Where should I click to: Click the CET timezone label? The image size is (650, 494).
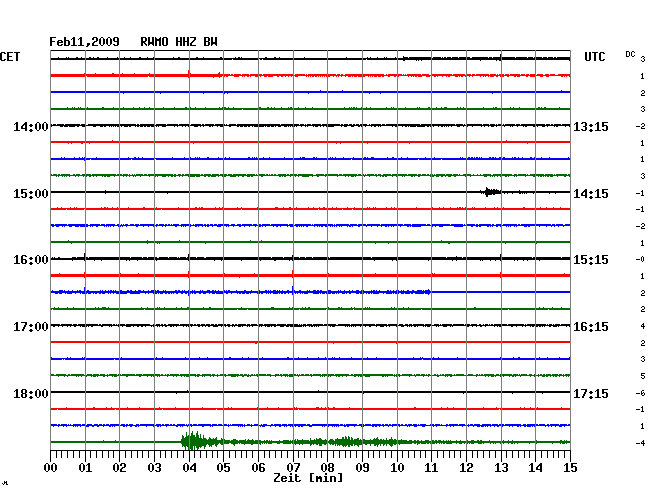tap(10, 57)
